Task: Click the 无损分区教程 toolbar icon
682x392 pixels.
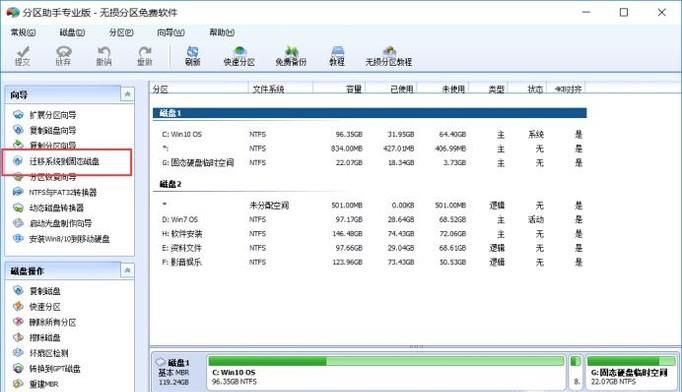Action: click(x=389, y=56)
